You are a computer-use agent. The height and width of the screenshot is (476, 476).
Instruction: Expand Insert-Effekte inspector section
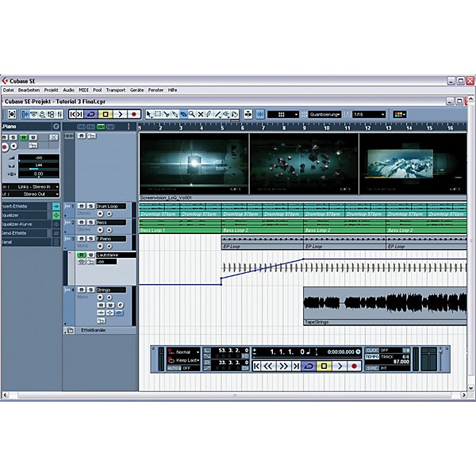point(25,206)
